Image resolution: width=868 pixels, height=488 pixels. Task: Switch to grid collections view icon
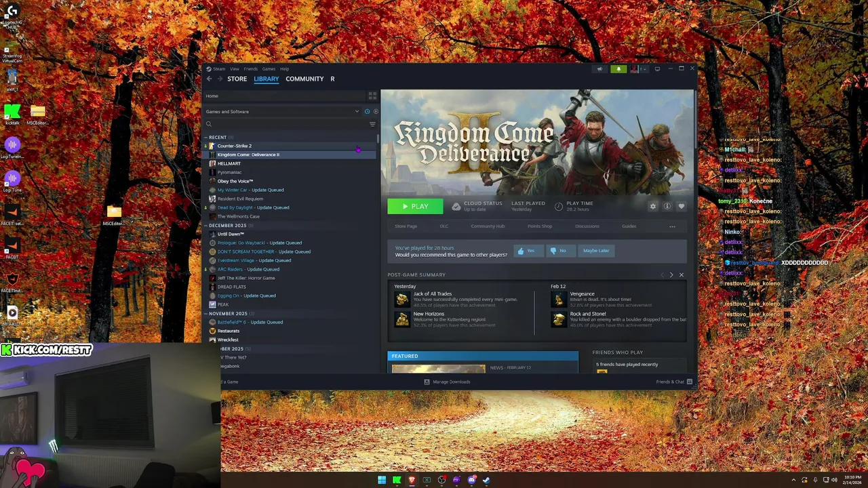coord(372,96)
